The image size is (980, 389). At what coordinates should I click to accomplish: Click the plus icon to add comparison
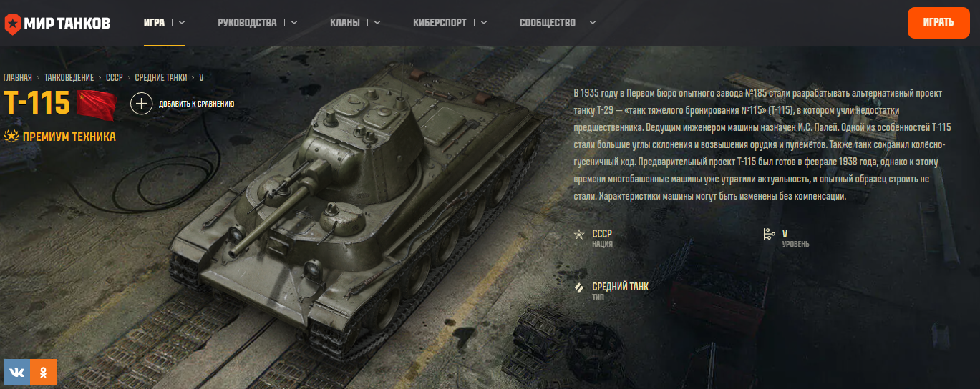142,104
